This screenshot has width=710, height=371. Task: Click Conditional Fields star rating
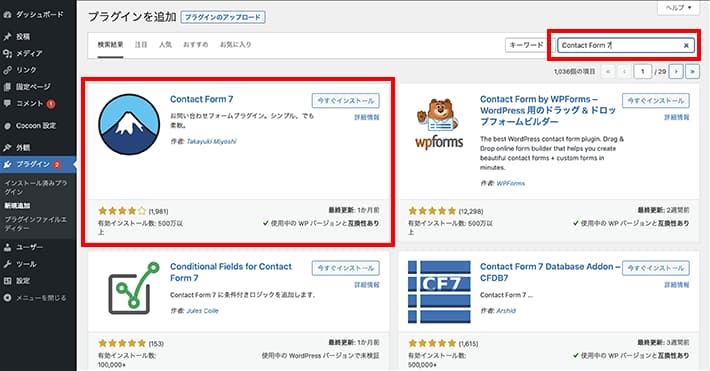click(x=122, y=343)
